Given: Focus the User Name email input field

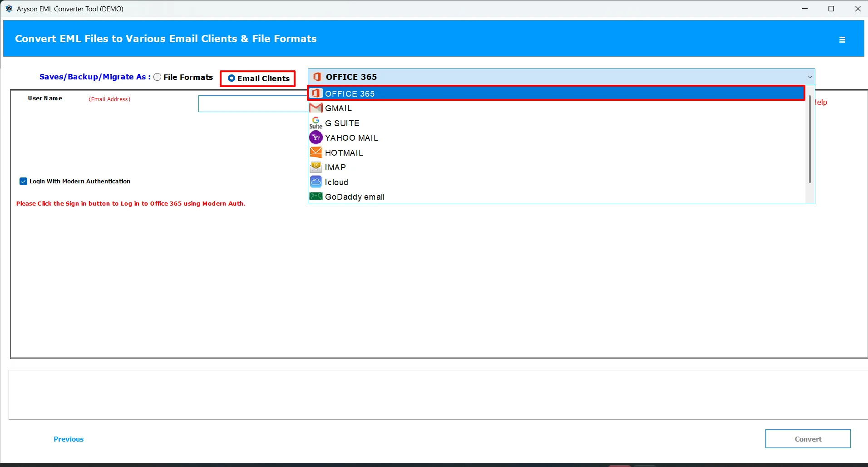Looking at the screenshot, I should 253,103.
